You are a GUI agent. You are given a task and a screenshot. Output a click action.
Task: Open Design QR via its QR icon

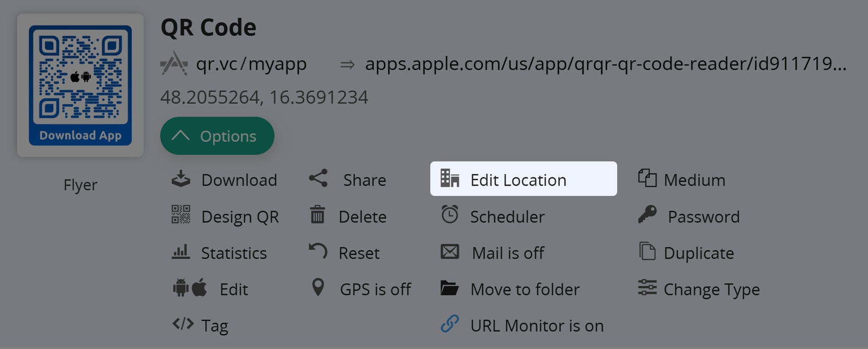click(x=181, y=215)
